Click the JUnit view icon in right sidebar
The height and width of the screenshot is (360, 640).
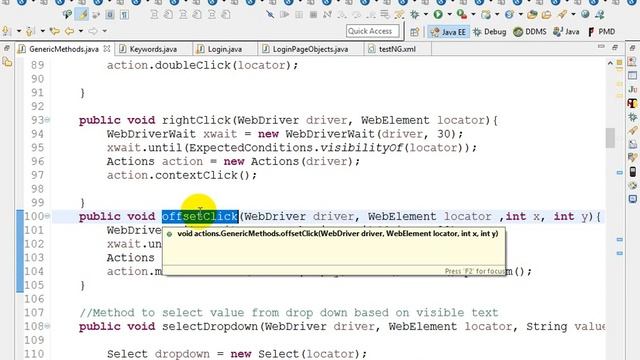[x=633, y=89]
